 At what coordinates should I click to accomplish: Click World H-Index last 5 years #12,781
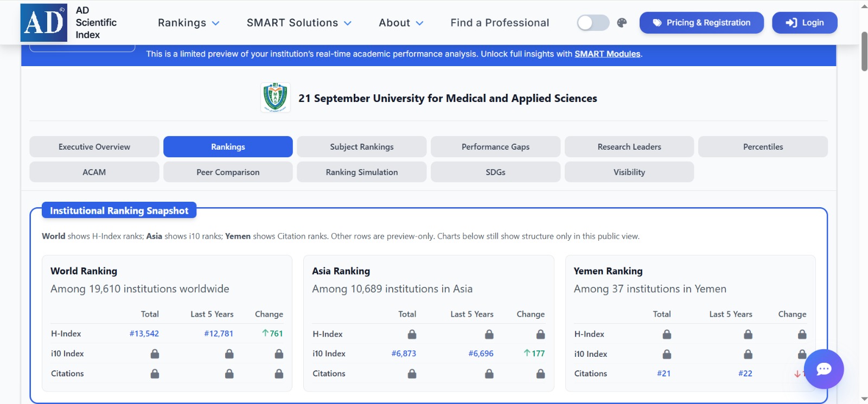(x=219, y=334)
